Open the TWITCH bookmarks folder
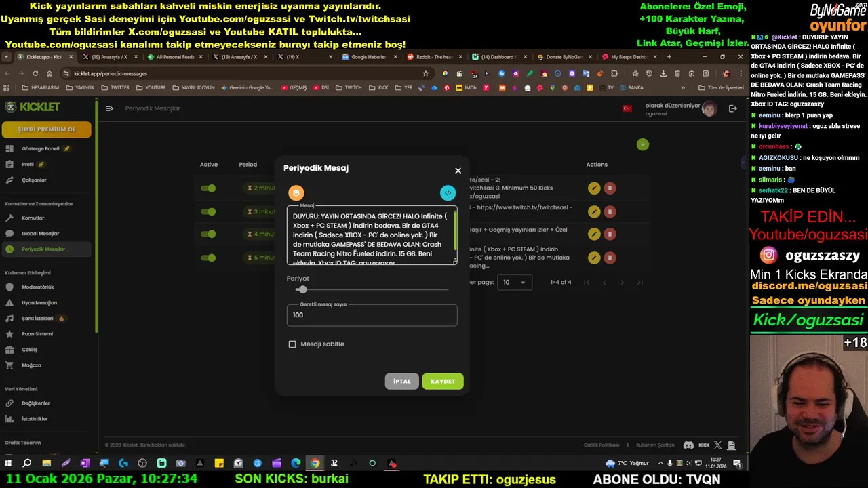Image resolution: width=868 pixels, height=488 pixels. 349,87
